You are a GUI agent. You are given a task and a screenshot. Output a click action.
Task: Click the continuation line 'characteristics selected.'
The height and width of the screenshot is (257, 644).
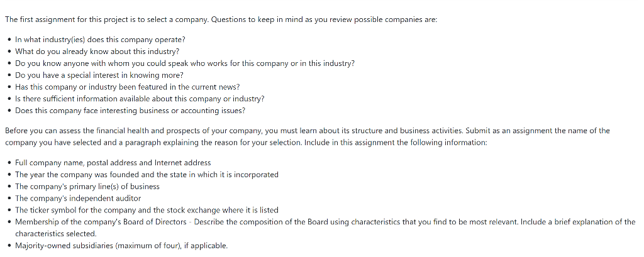tap(56, 234)
